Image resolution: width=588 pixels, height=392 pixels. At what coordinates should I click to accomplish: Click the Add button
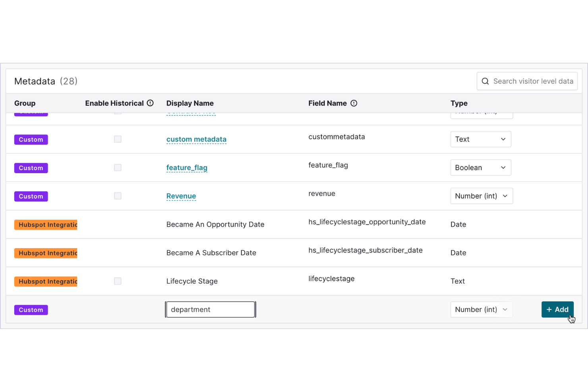pos(557,309)
